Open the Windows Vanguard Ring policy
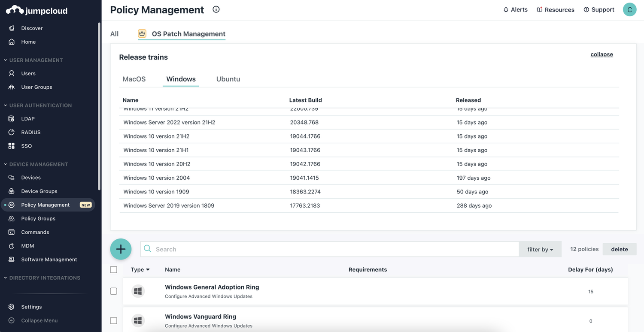 pos(200,317)
